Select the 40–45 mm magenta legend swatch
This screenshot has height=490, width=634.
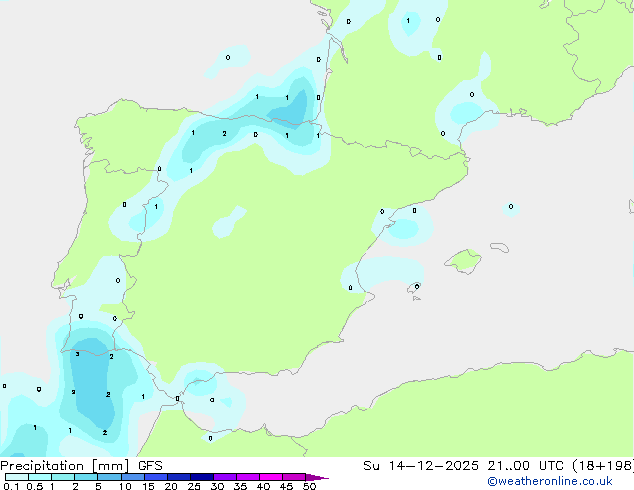coord(271,477)
